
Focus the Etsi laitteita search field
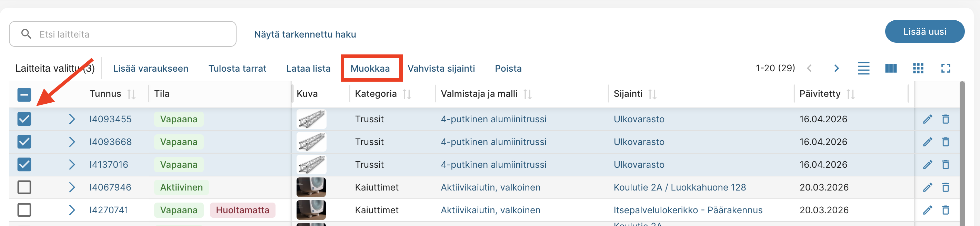coord(122,34)
